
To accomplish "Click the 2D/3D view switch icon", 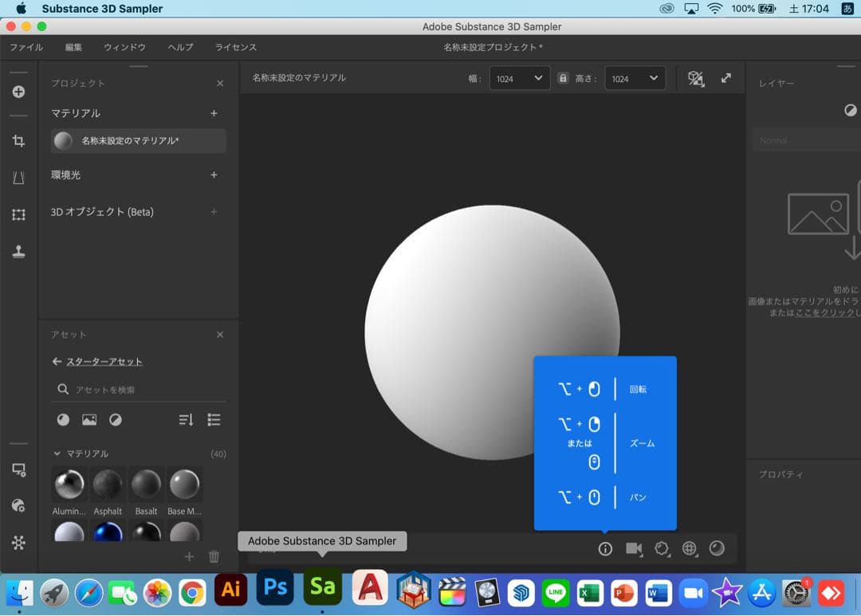I will click(696, 78).
